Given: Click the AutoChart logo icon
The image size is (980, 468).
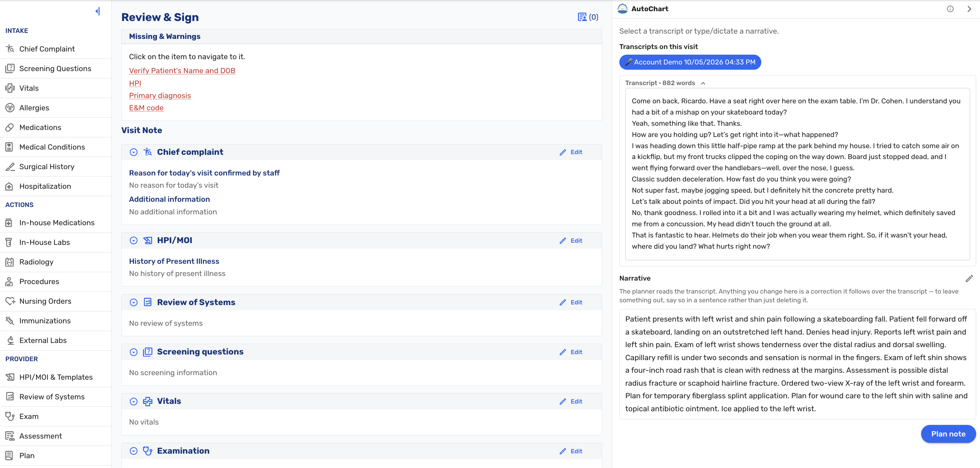Looking at the screenshot, I should pos(622,9).
